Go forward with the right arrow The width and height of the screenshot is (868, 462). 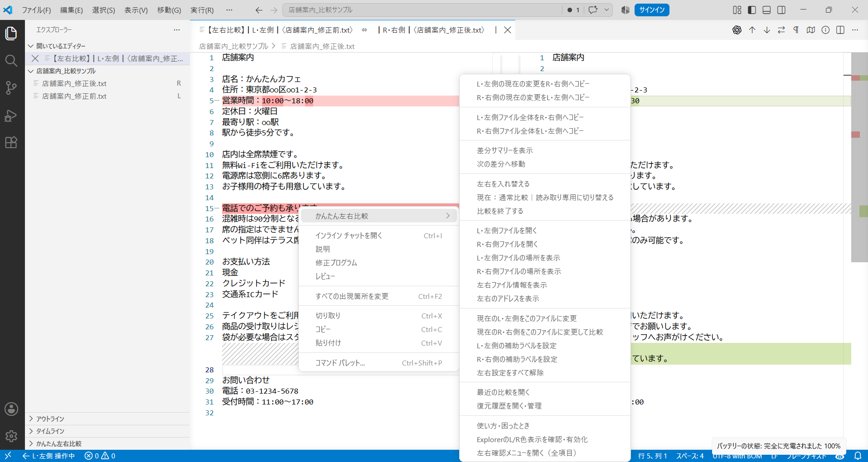(274, 10)
